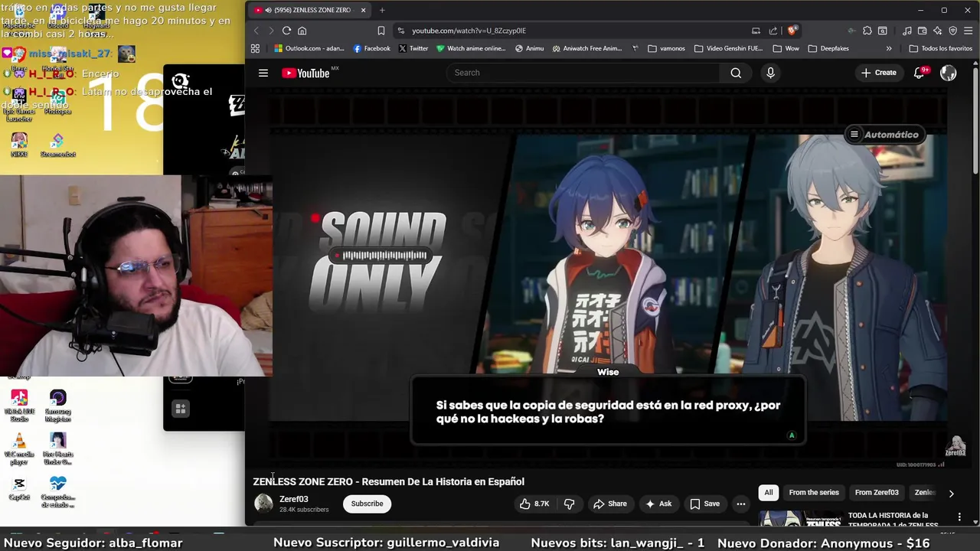Image resolution: width=980 pixels, height=551 pixels.
Task: Open the Outlook.com bookmark
Action: [309, 48]
